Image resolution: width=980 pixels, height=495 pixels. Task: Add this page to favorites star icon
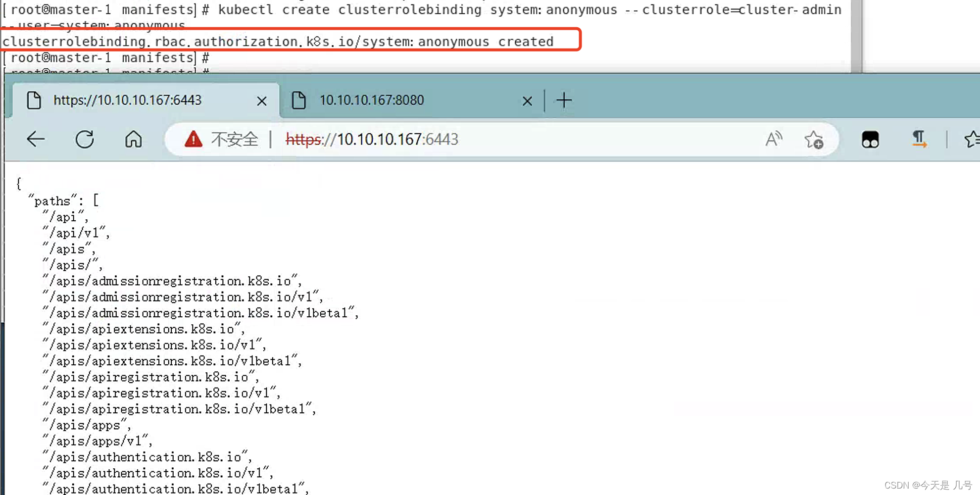[814, 140]
